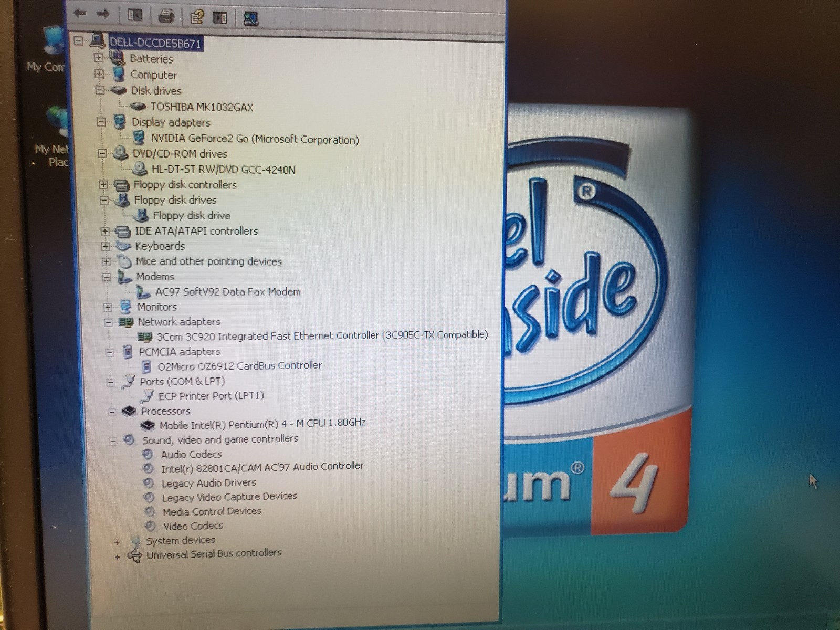Click the Sound, video and game controllers icon
Image resolution: width=840 pixels, height=630 pixels.
coord(129,440)
